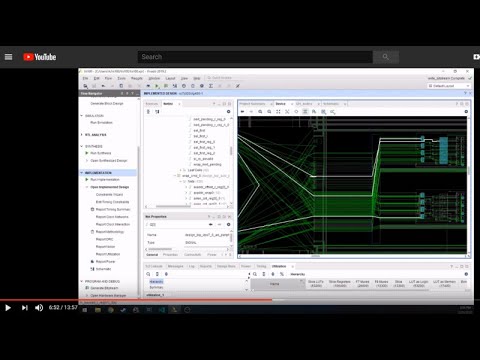Click the first icon in Vivado main toolbar

86,86
